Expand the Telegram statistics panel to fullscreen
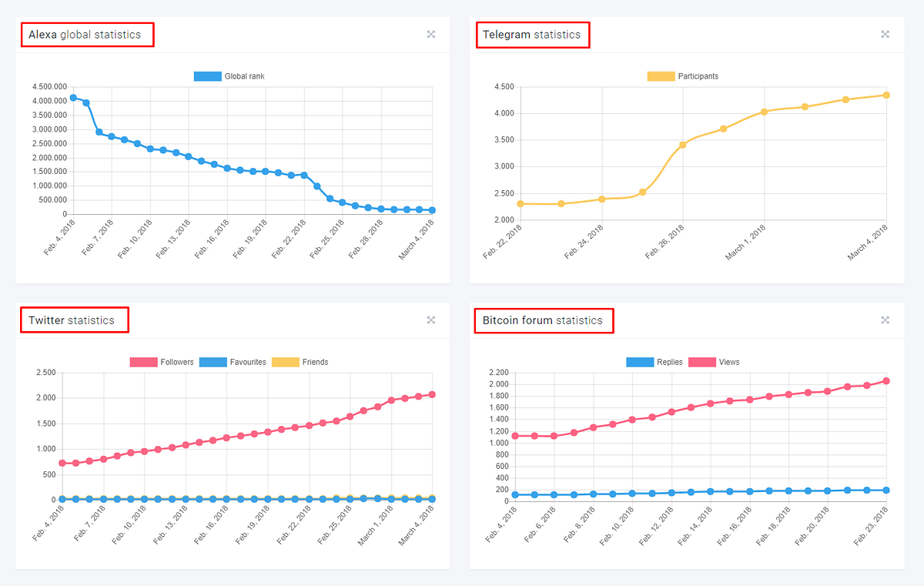 pyautogui.click(x=885, y=34)
